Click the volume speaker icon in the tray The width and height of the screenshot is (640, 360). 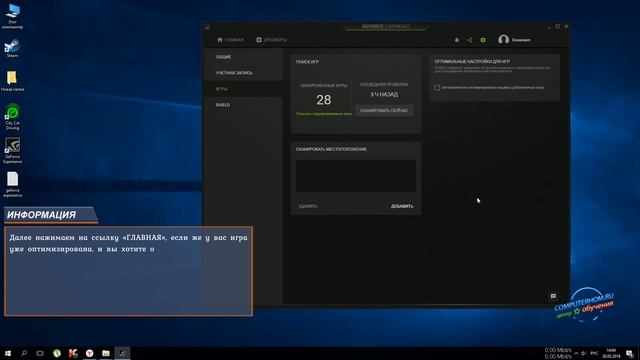tap(584, 353)
